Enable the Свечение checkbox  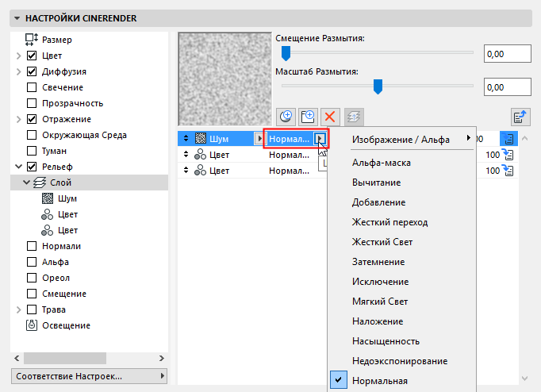tap(33, 87)
